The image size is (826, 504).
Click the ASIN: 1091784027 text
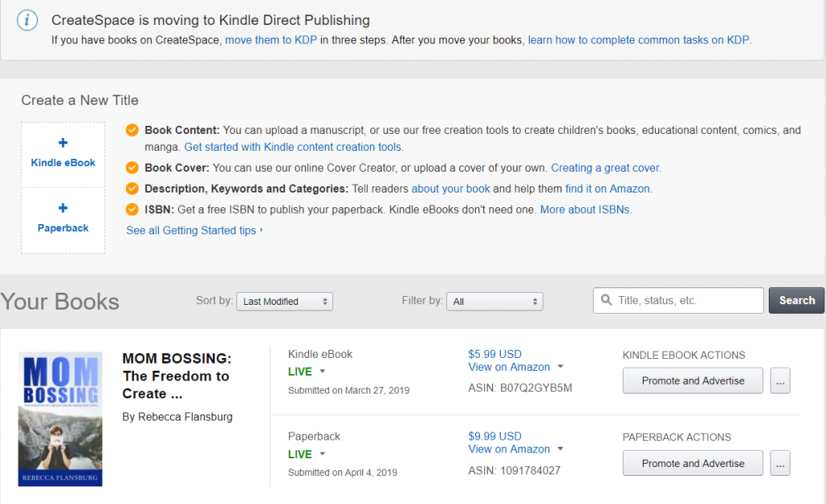click(514, 470)
